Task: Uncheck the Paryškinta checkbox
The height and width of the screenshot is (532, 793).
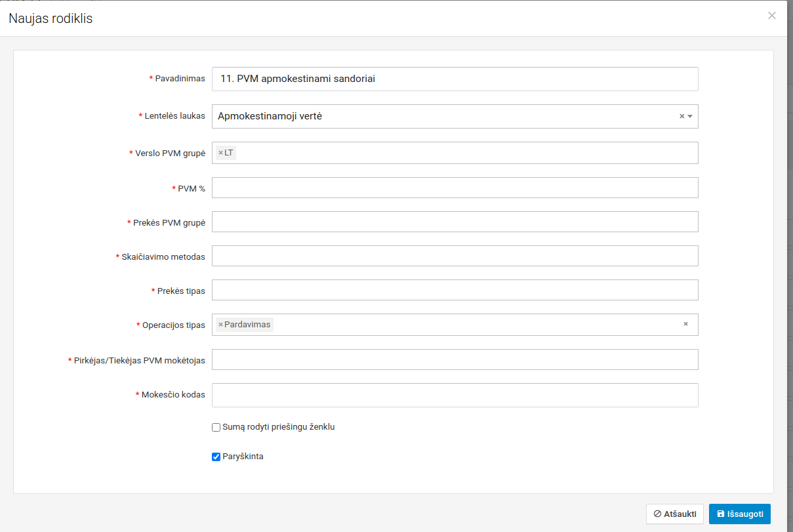Action: [x=216, y=457]
